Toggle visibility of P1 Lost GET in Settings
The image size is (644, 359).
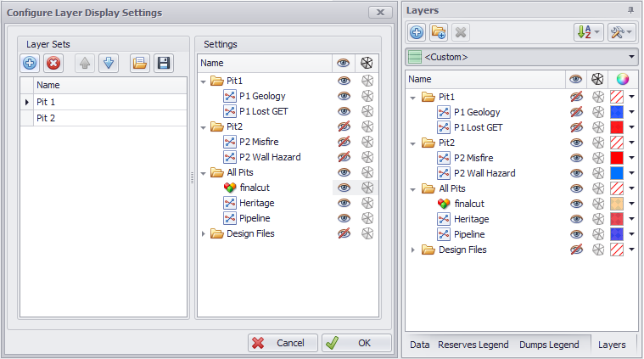[x=344, y=111]
